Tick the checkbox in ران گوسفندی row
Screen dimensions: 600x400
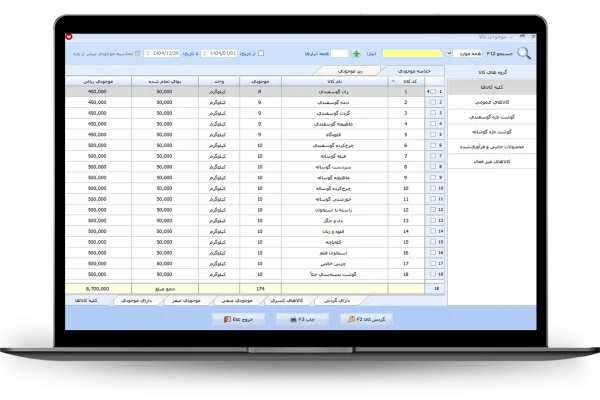click(433, 91)
